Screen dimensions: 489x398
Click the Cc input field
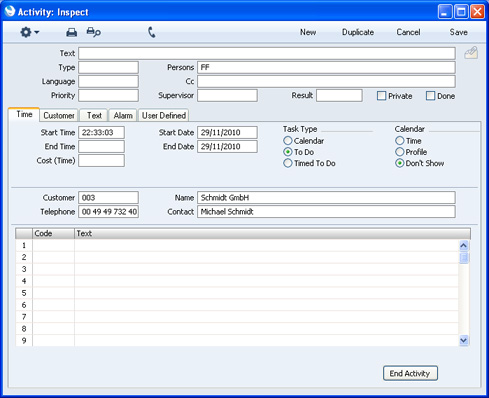(x=326, y=81)
